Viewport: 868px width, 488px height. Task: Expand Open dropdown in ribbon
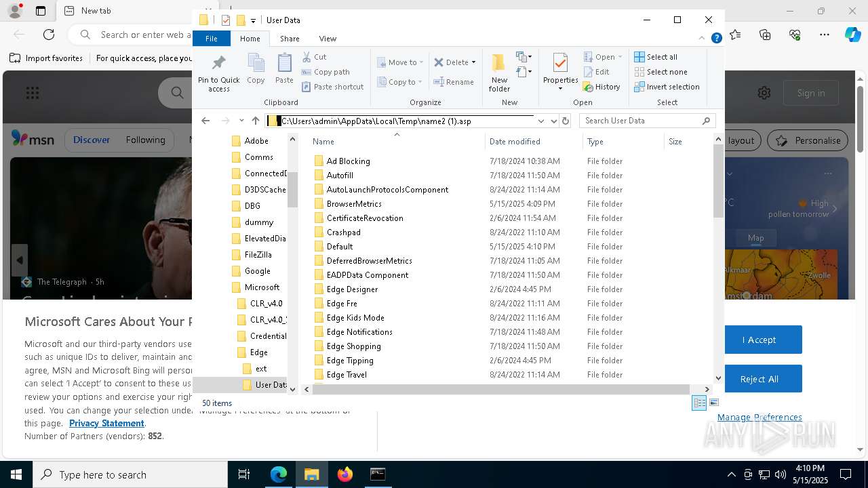point(618,57)
